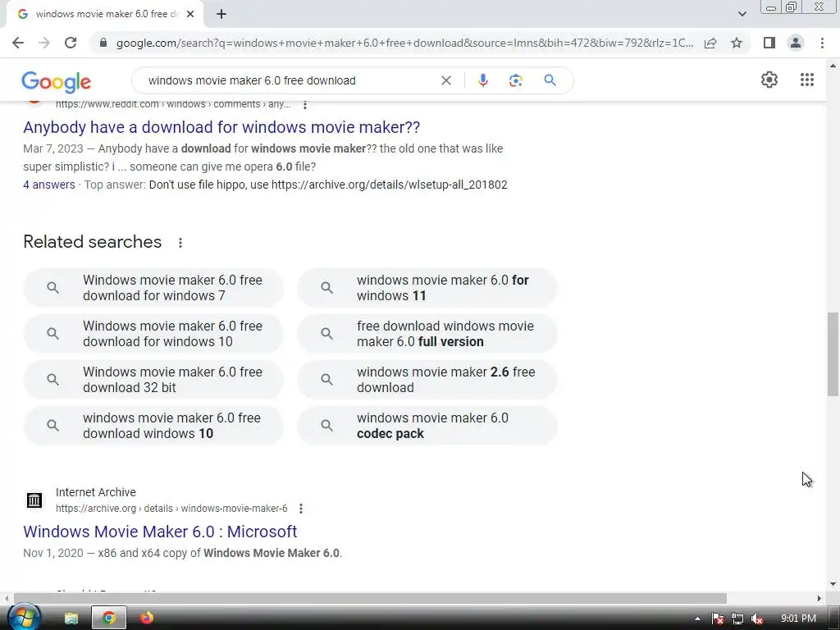
Task: Click the Internet Archive favicon
Action: pyautogui.click(x=34, y=500)
